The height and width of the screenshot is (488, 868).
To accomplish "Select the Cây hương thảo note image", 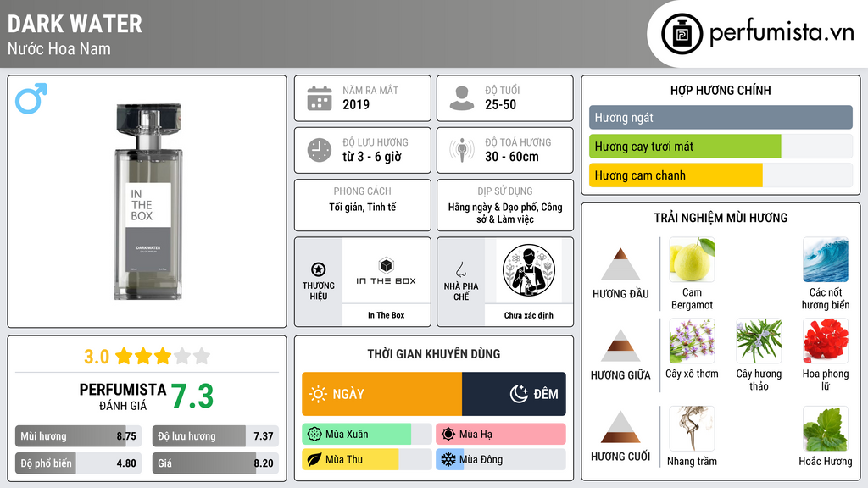I will tap(759, 341).
